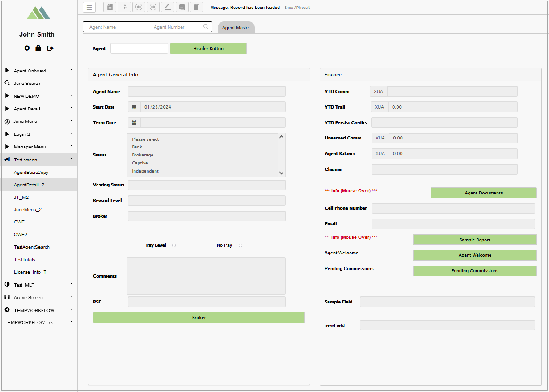Click the Status list scroll up arrow
Screen dimensions: 549x392
pyautogui.click(x=281, y=137)
